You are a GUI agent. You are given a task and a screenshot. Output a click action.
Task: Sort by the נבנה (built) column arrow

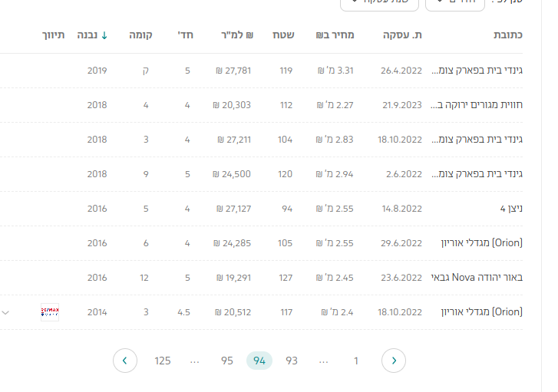pyautogui.click(x=104, y=35)
